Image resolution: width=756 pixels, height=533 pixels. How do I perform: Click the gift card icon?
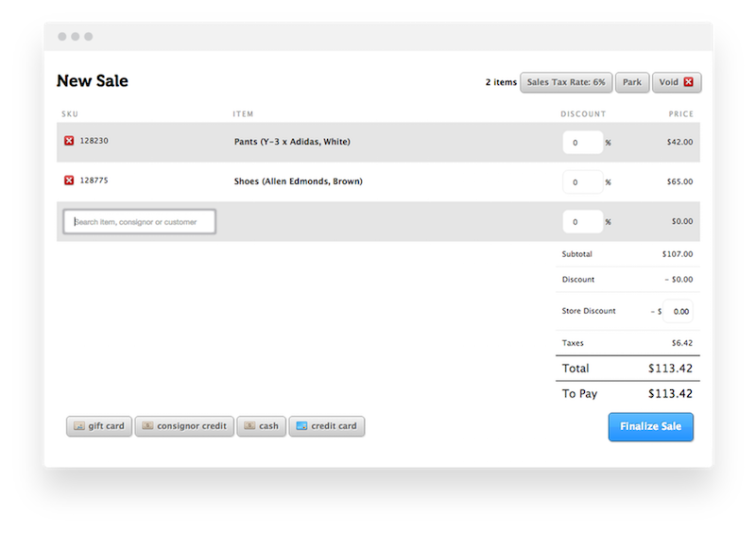[79, 426]
